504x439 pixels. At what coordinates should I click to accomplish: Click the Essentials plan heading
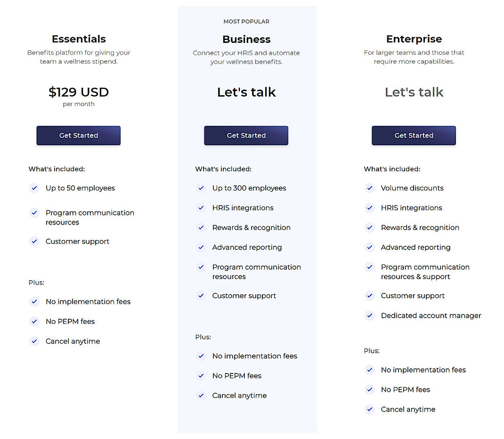[x=78, y=39]
